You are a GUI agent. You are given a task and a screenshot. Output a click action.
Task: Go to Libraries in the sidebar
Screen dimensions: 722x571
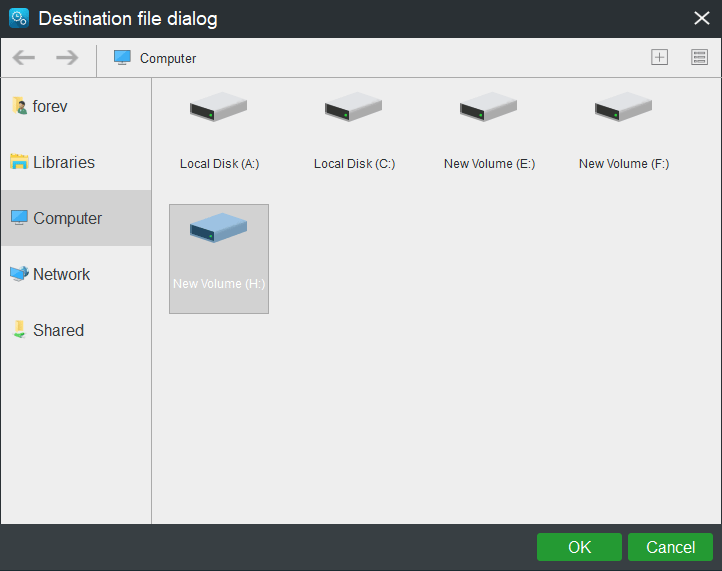tap(63, 162)
